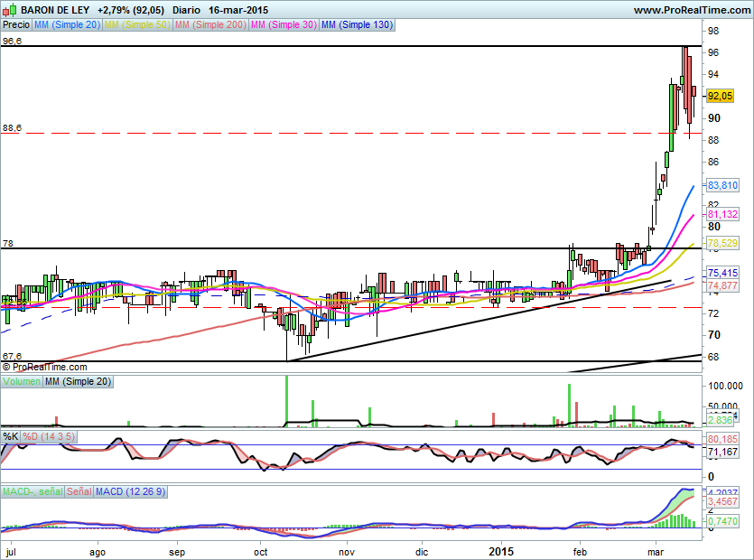This screenshot has width=754, height=560.
Task: Click the 71,167 stochastic value
Action: coord(722,452)
